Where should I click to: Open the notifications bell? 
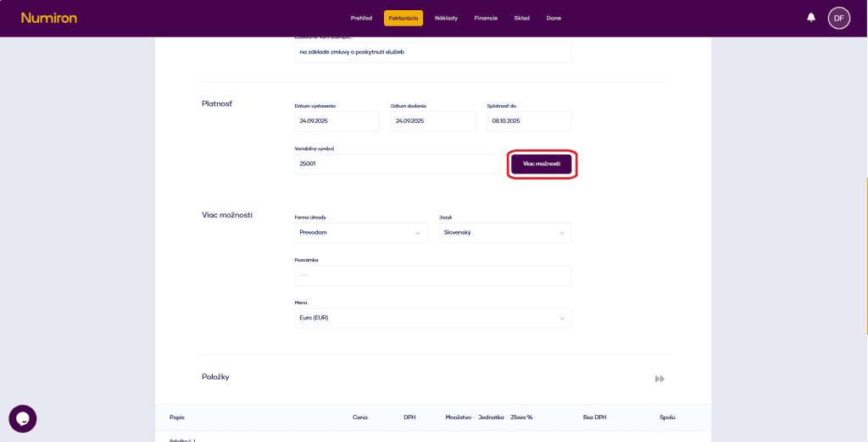[811, 18]
